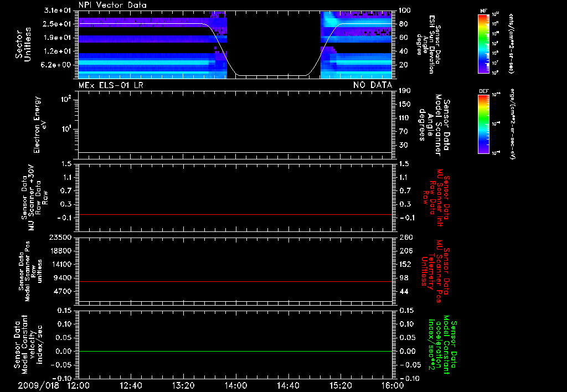Viewport: 567px width, 392px height.
Task: Click the 3.1e+01 sector tick label
Action: (x=57, y=11)
